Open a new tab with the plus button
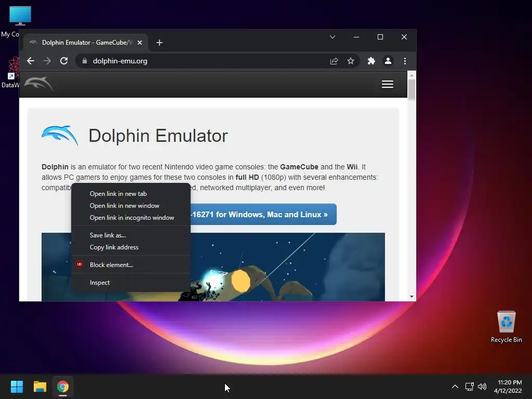The width and height of the screenshot is (532, 399). (x=159, y=43)
